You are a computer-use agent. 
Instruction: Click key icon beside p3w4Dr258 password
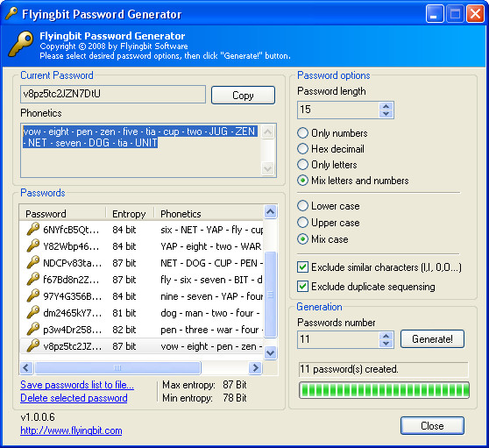point(32,329)
